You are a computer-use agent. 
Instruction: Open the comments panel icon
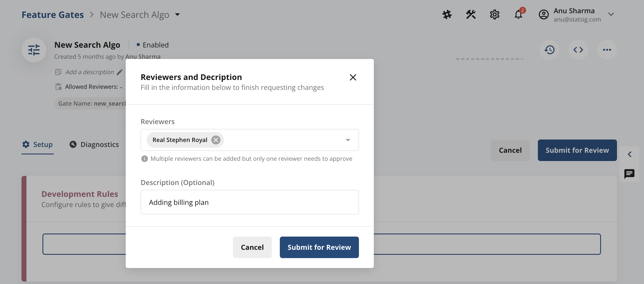(x=629, y=174)
